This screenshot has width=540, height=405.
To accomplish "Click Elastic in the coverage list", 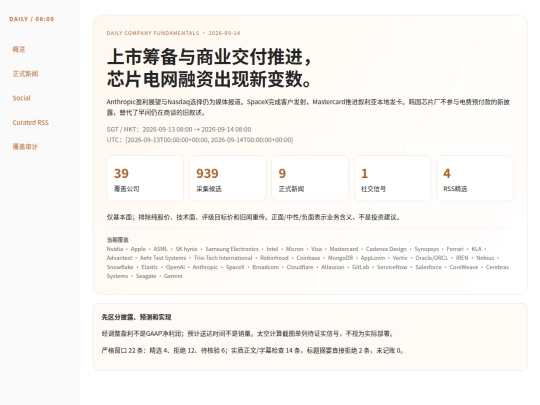I will [x=149, y=267].
